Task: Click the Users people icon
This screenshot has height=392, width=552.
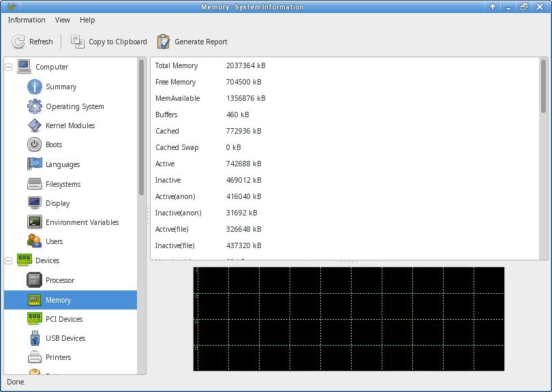Action: point(35,241)
